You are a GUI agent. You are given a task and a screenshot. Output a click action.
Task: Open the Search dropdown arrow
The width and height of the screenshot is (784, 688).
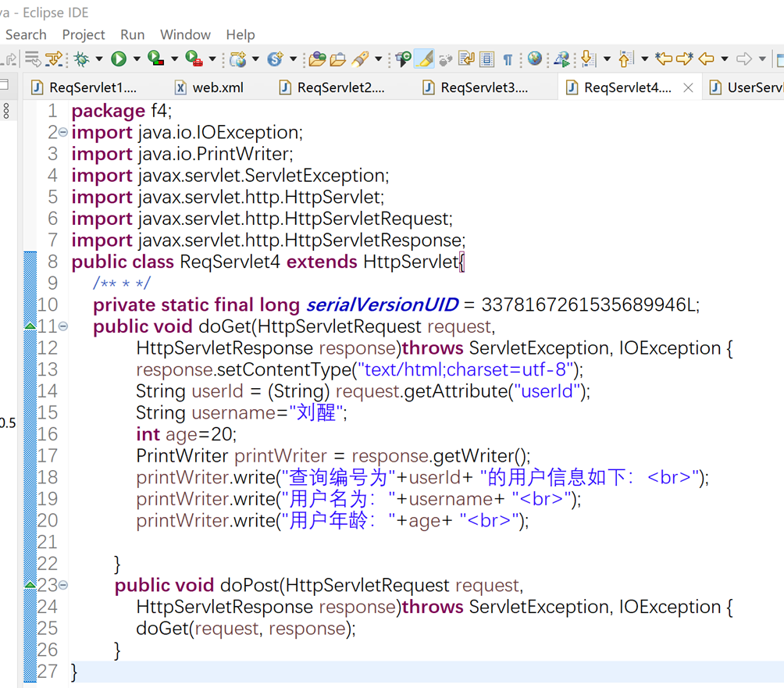(x=379, y=59)
